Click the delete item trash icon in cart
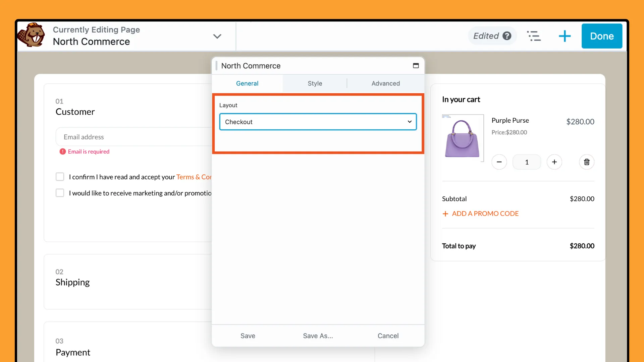 587,161
